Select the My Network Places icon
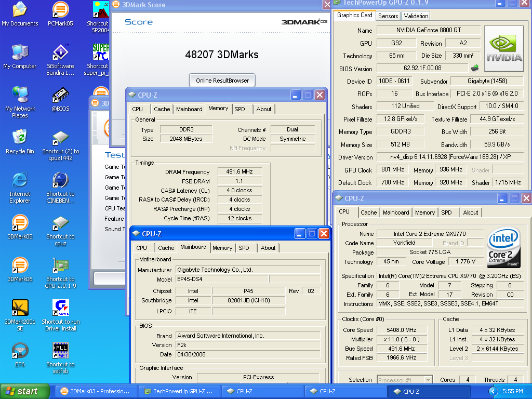Viewport: 532px width, 399px height. (20, 102)
